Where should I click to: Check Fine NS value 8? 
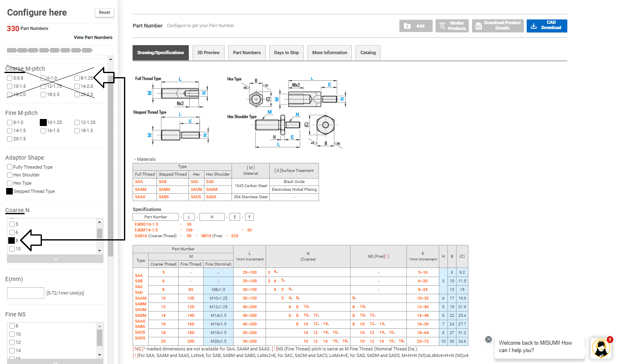pyautogui.click(x=12, y=326)
